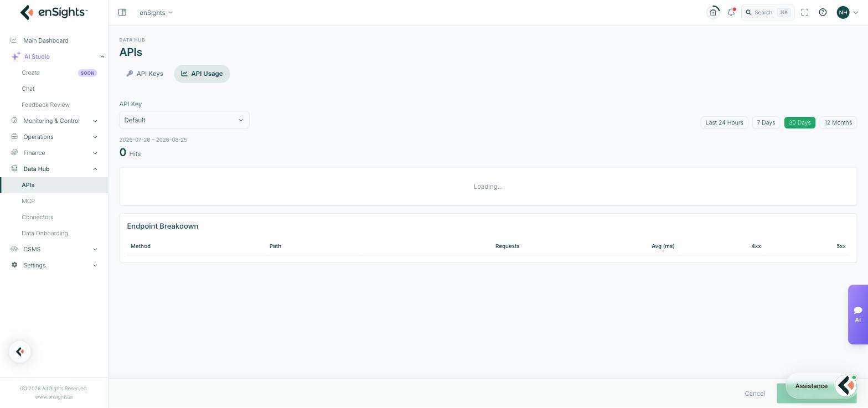
Task: Select APIs in the Data Hub menu
Action: (x=54, y=185)
